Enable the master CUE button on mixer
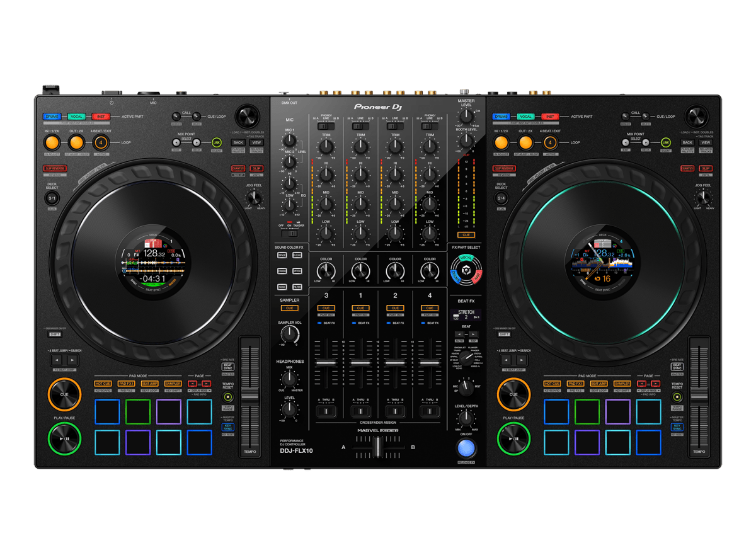The width and height of the screenshot is (756, 555). pos(466,234)
